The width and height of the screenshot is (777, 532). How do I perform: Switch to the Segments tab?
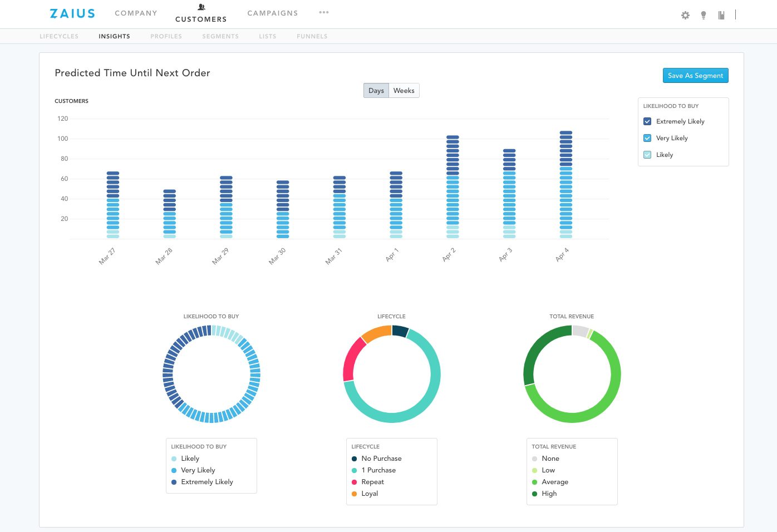pyautogui.click(x=220, y=36)
